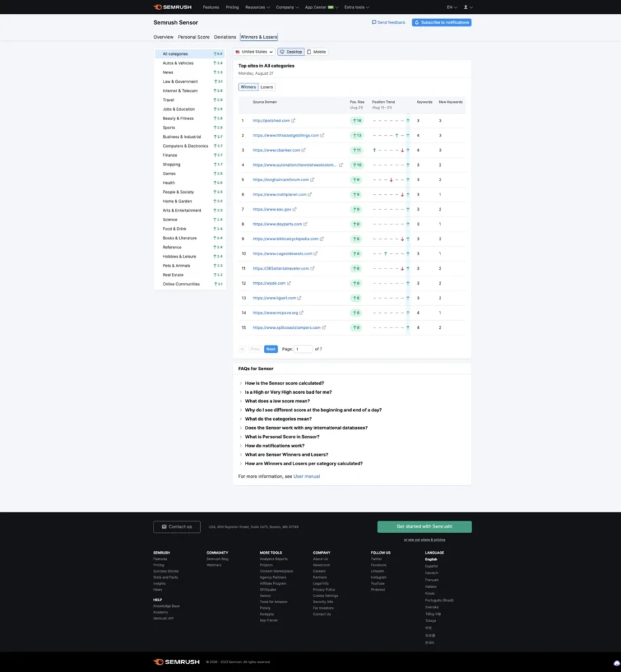Click 'see our plans & pricing' footer link
621x672 pixels.
point(424,539)
